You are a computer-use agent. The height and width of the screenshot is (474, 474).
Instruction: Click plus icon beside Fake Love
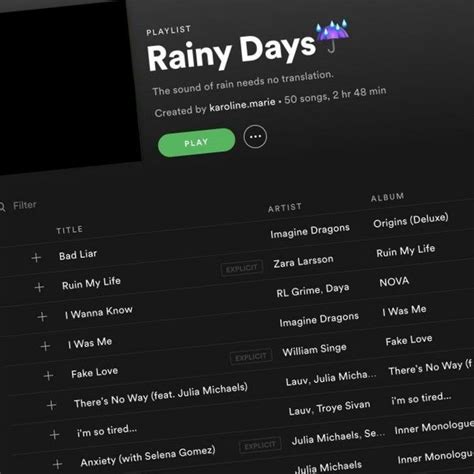click(x=48, y=375)
